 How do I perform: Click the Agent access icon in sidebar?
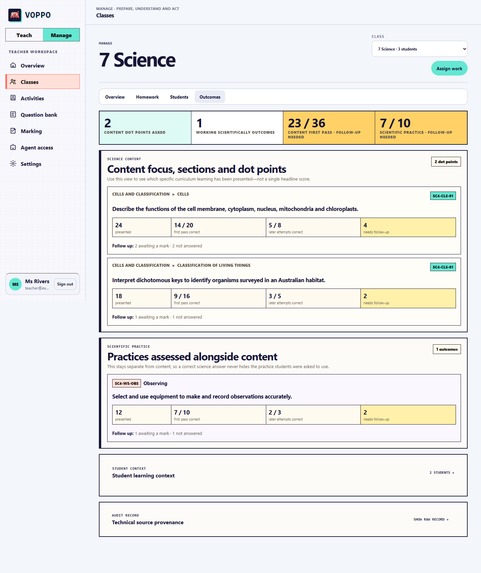(13, 147)
